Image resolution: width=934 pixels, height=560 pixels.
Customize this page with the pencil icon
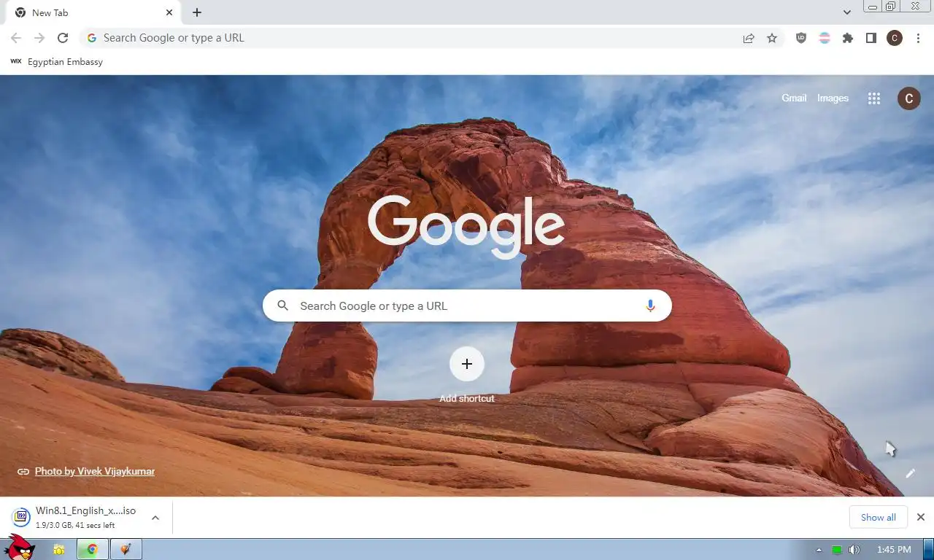[x=910, y=473]
